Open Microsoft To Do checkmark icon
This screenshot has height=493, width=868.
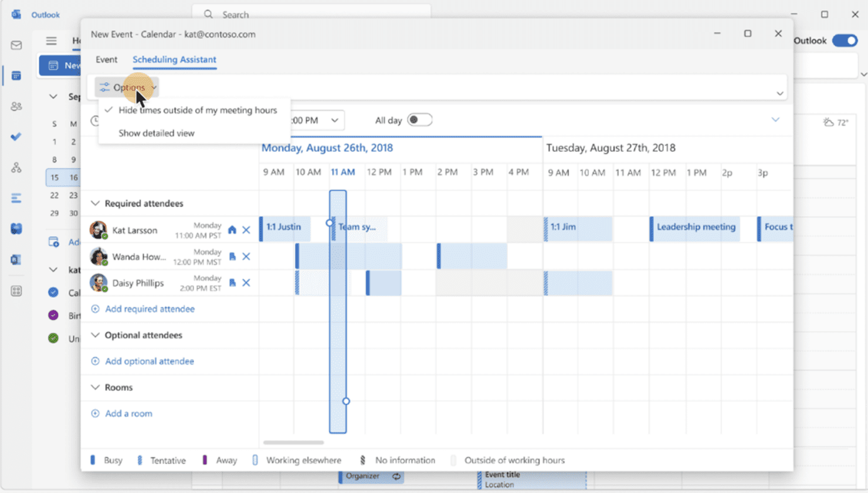16,137
